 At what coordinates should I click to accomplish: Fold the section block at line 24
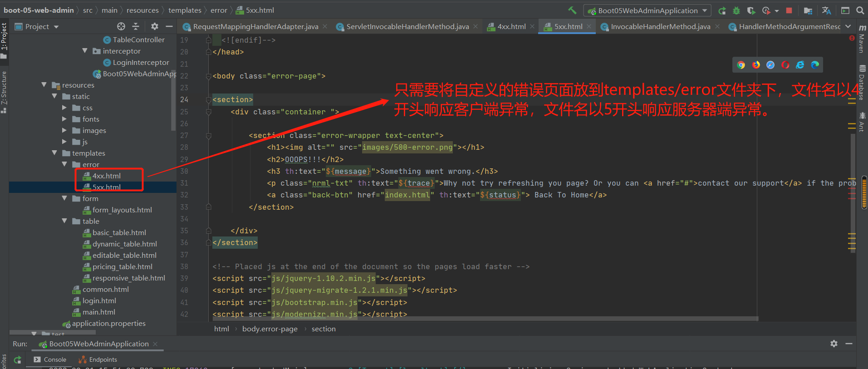208,99
